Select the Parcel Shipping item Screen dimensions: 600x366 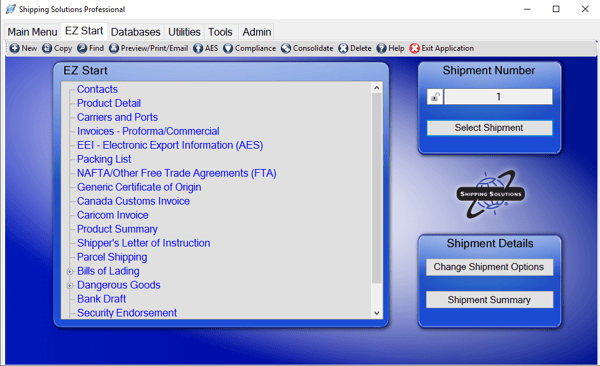click(112, 257)
